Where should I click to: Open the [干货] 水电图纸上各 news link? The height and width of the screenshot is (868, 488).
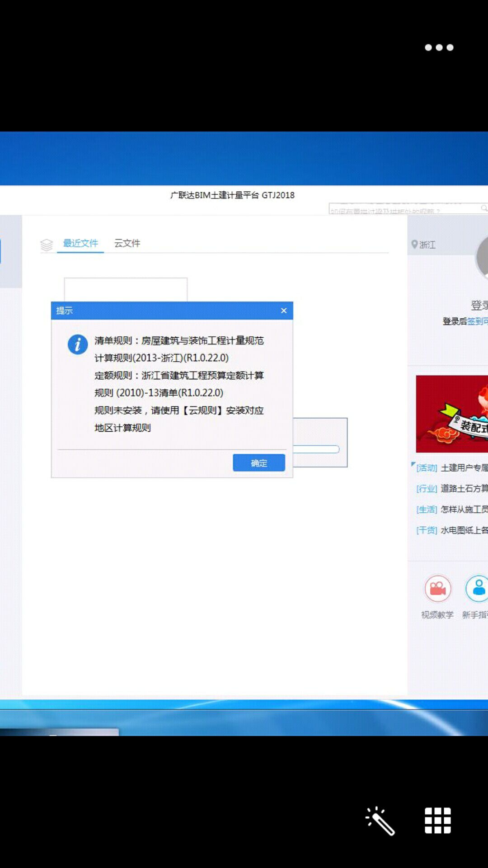[452, 530]
